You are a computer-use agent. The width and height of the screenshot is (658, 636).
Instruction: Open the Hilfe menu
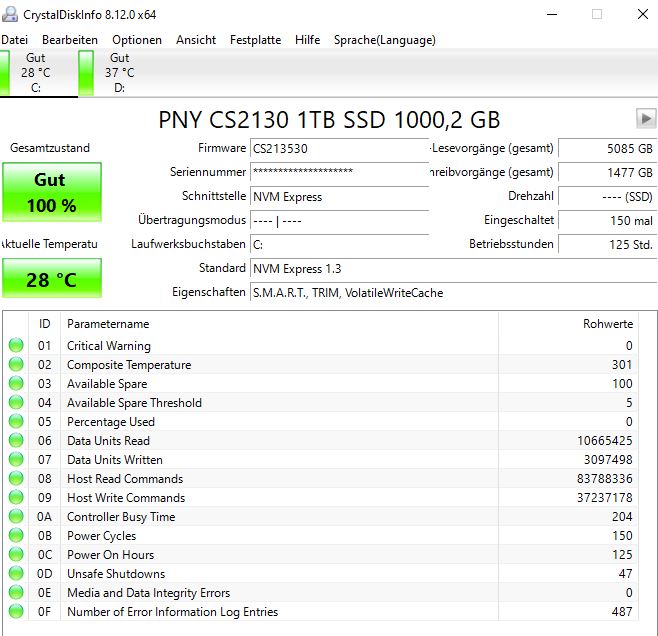[x=307, y=40]
